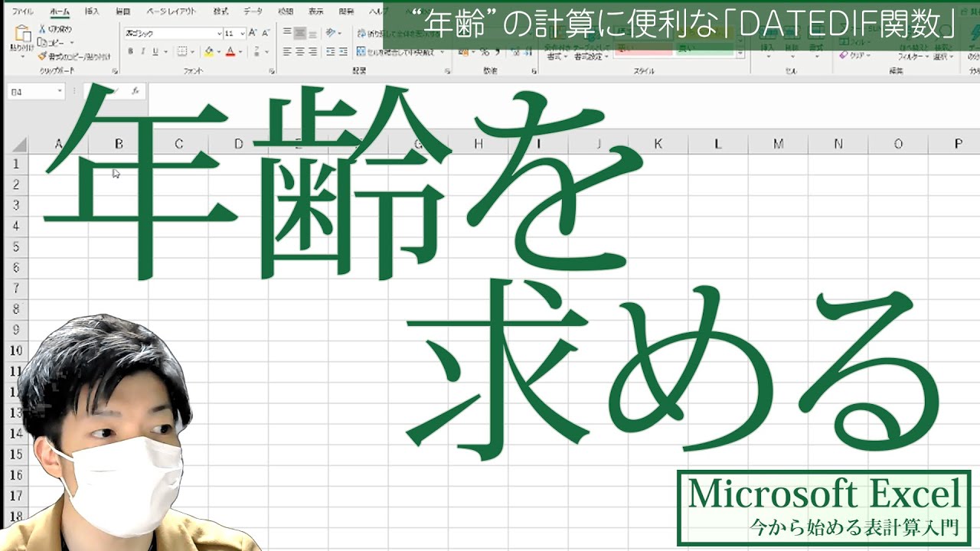
Task: Click the Merge and Center icon
Action: point(361,52)
